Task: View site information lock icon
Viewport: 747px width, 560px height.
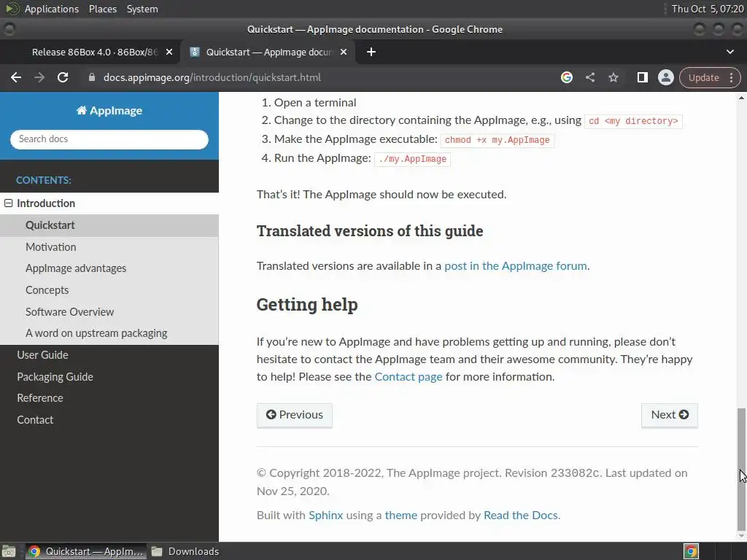Action: pos(92,77)
